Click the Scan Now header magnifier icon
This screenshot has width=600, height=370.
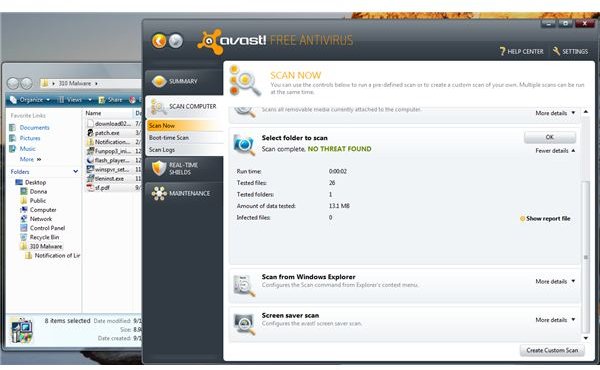(245, 81)
